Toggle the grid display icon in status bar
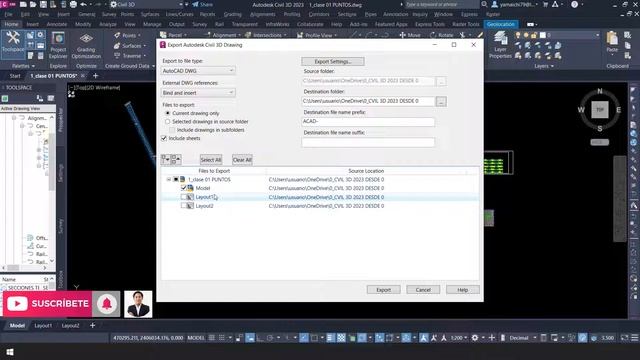Screen dimensions: 640x360 click(x=212, y=338)
